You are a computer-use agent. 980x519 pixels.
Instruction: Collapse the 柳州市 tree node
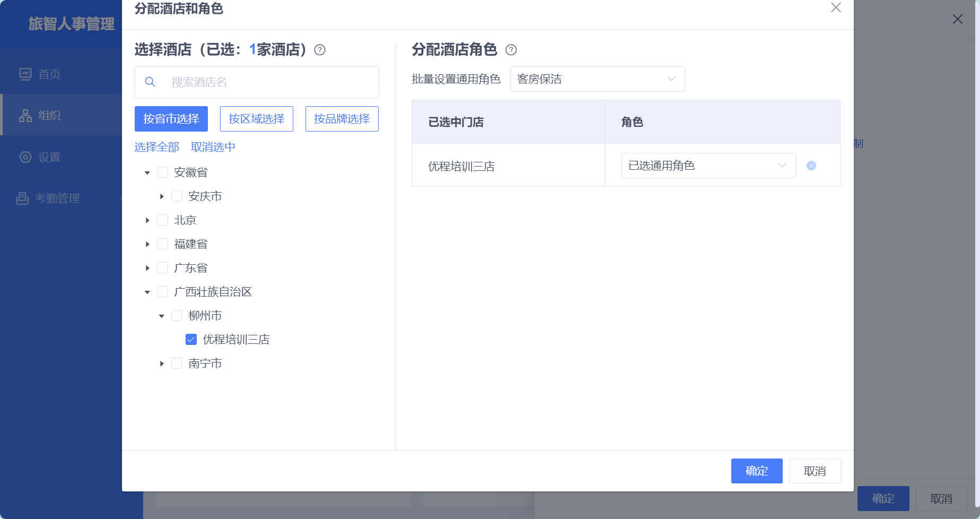click(162, 316)
